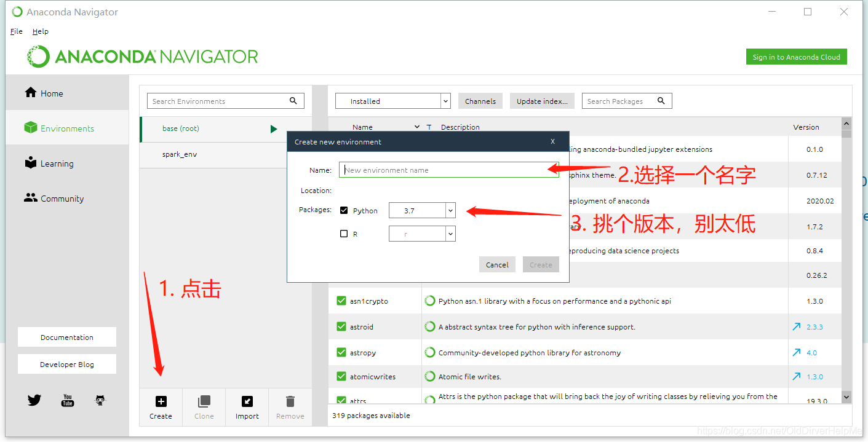Screen dimensions: 868x442
Task: Open the Twitter link icon
Action: point(34,400)
